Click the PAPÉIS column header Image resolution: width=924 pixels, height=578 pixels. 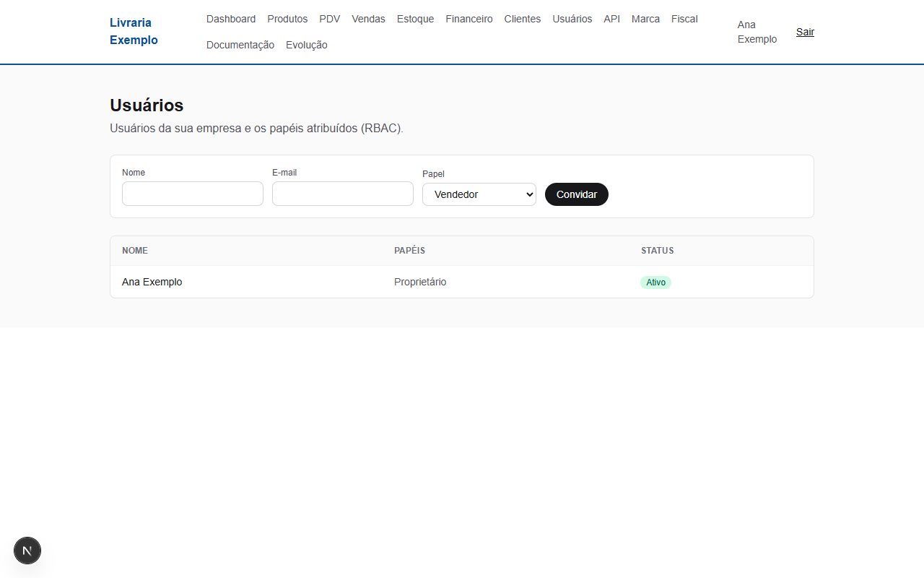tap(409, 251)
